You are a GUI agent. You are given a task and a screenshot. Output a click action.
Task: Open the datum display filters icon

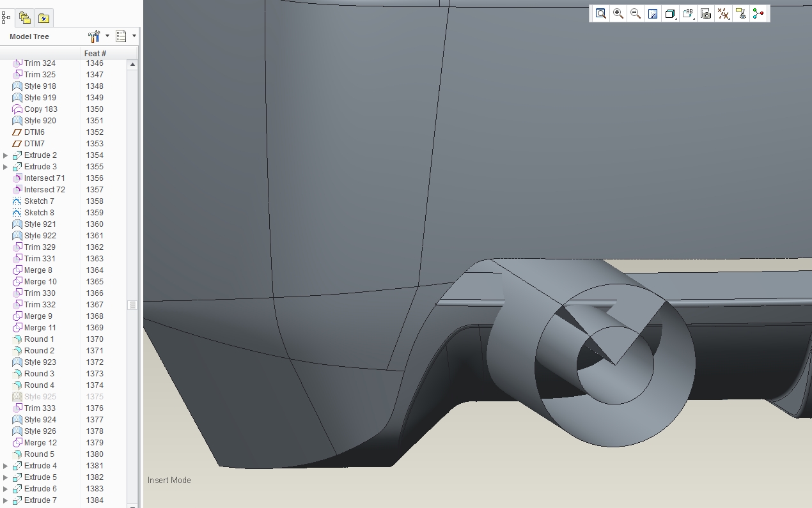click(x=723, y=13)
